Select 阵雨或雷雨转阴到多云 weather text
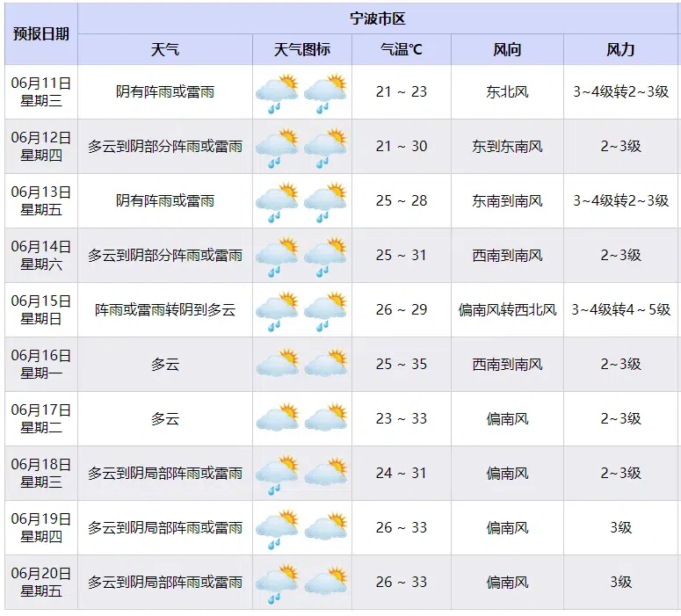This screenshot has height=616, width=681. pos(165,309)
